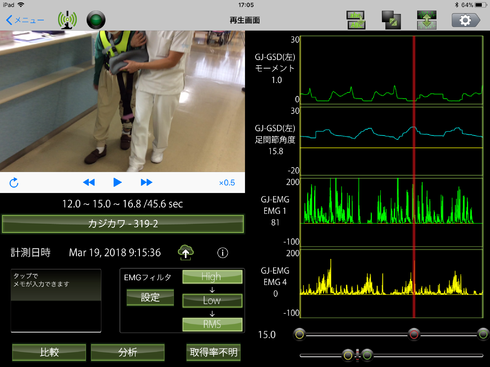Toggle the Low EMG filter

click(x=212, y=300)
